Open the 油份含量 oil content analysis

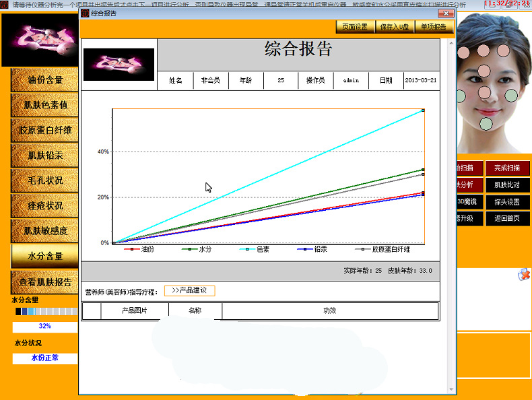(45, 80)
